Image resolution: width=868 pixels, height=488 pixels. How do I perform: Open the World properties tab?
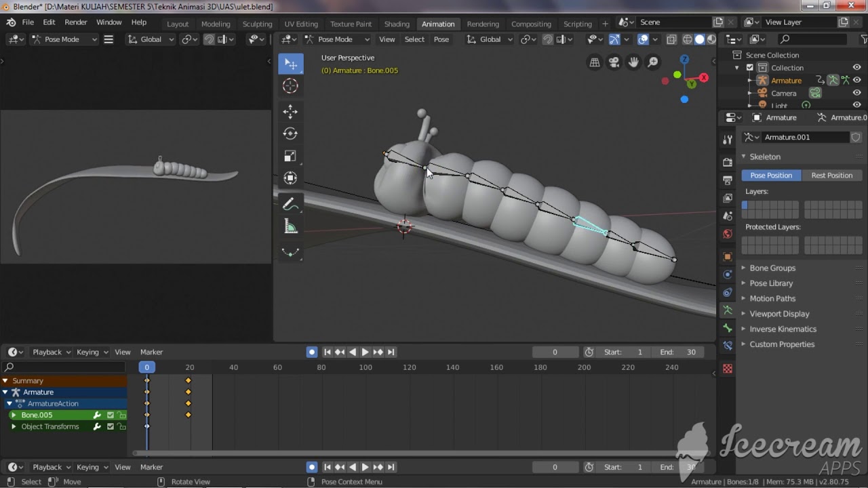tap(728, 234)
